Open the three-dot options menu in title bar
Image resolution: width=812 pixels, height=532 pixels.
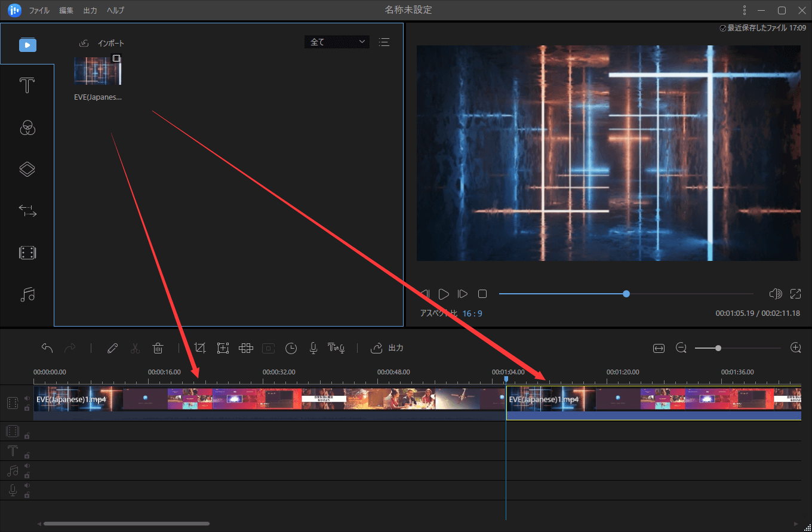[744, 10]
